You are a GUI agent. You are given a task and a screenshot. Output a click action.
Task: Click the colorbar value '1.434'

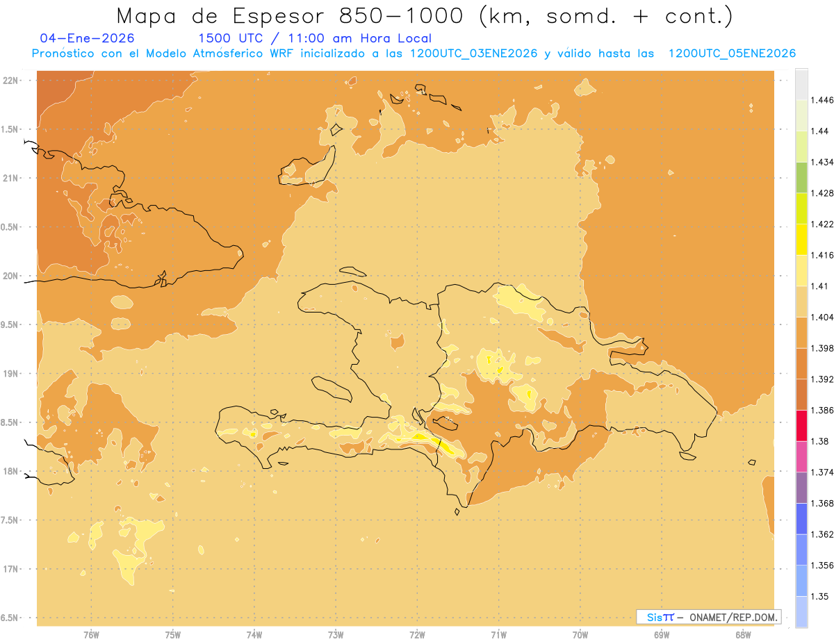[822, 162]
